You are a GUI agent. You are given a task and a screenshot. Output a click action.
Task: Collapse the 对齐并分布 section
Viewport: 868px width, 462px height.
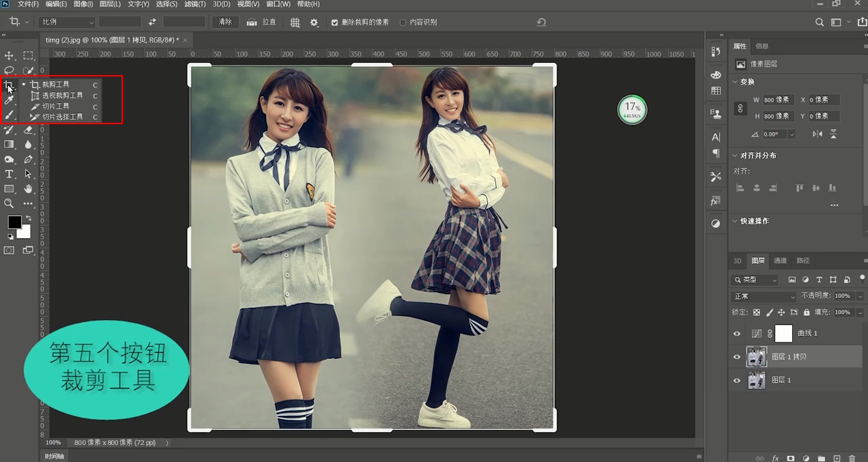(x=735, y=156)
